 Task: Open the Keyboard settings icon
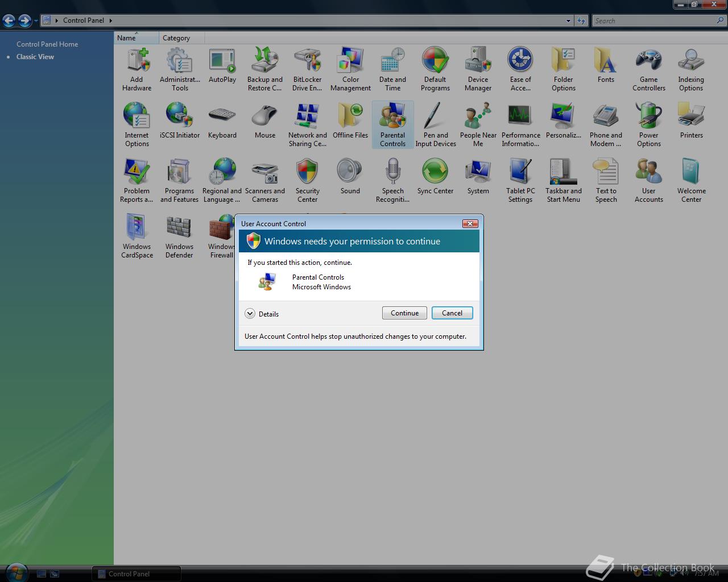click(222, 121)
